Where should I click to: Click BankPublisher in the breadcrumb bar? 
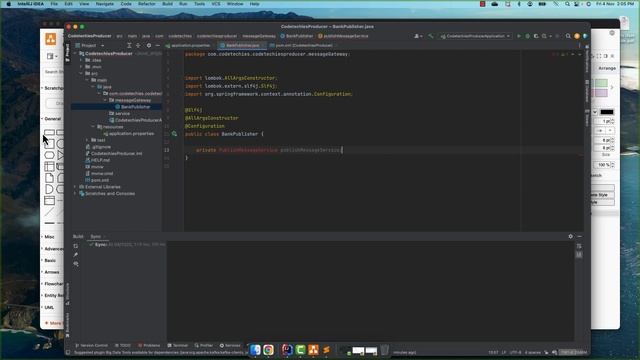[x=296, y=36]
